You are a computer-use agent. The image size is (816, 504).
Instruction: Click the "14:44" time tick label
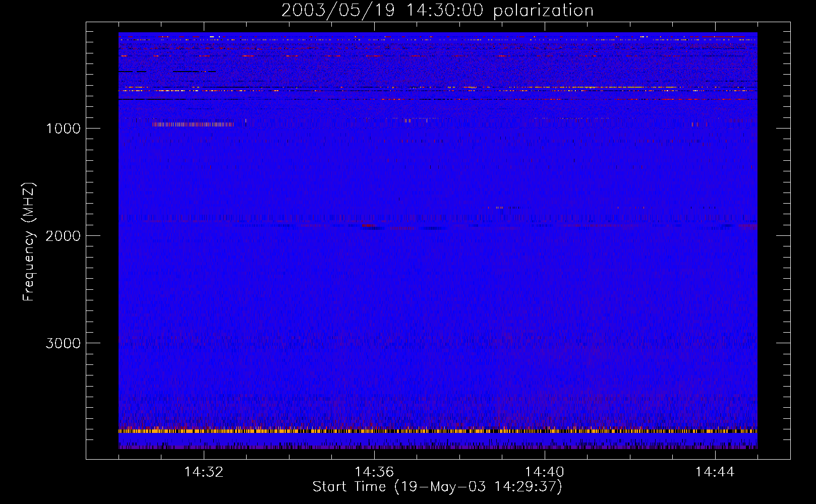tap(715, 472)
